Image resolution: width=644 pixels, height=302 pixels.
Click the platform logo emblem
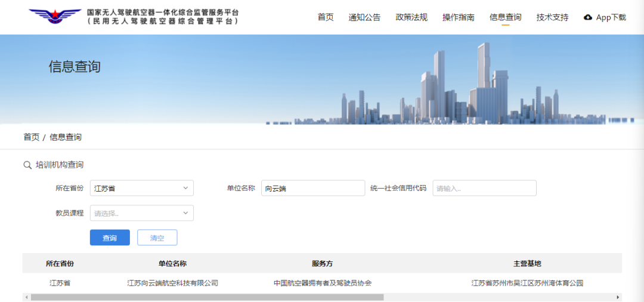pyautogui.click(x=55, y=17)
